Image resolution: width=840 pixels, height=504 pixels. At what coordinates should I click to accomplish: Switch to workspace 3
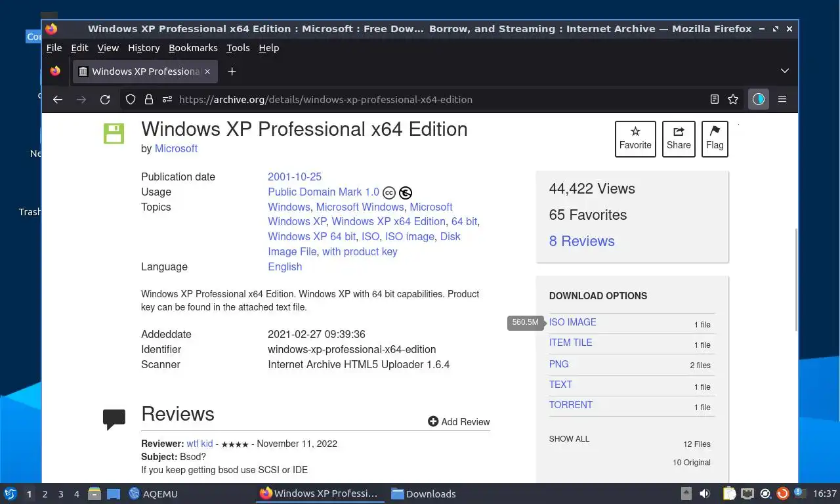tap(61, 494)
